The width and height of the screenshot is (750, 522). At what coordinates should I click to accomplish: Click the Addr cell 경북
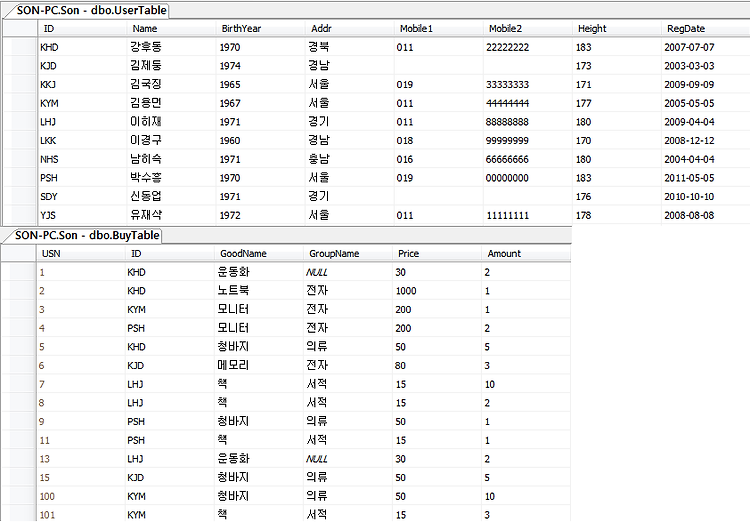pos(349,47)
